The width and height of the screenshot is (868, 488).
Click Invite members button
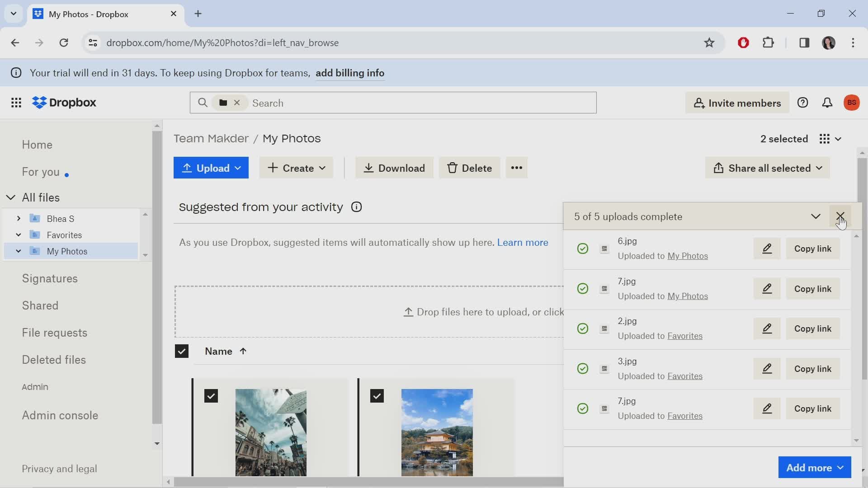point(737,103)
